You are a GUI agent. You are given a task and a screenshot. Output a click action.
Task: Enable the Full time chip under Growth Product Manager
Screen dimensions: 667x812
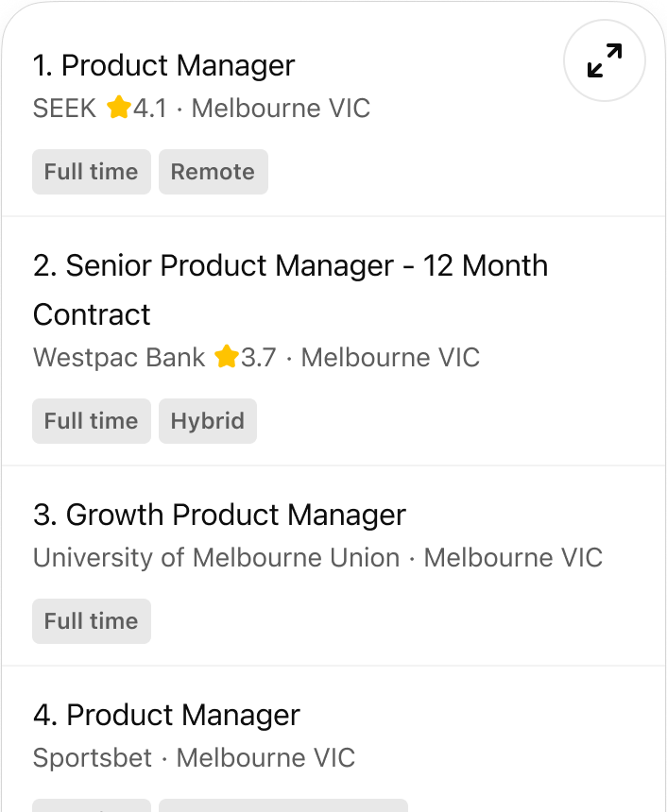(x=91, y=621)
